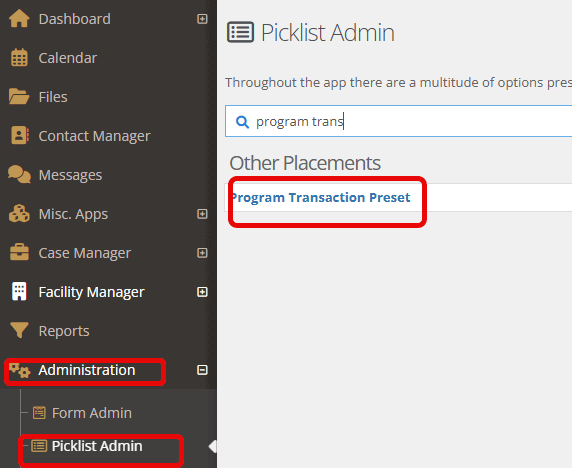
Task: Open Files via the folder icon
Action: coord(19,97)
